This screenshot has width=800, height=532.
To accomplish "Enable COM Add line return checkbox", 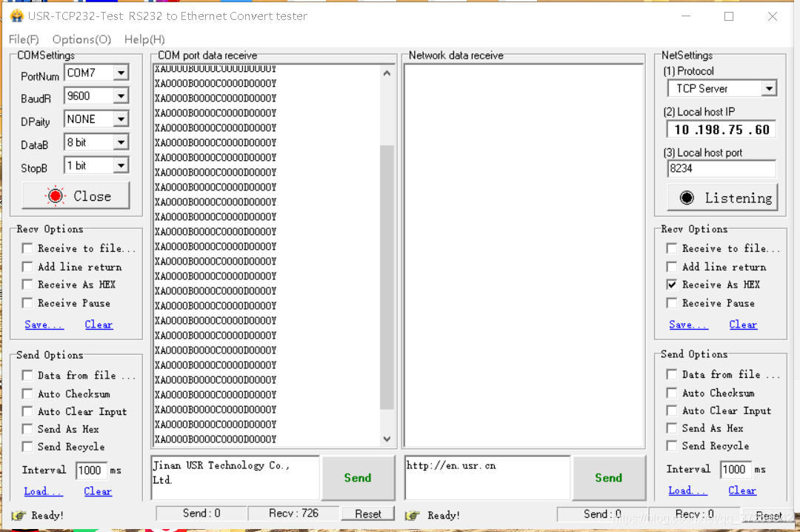I will 27,267.
